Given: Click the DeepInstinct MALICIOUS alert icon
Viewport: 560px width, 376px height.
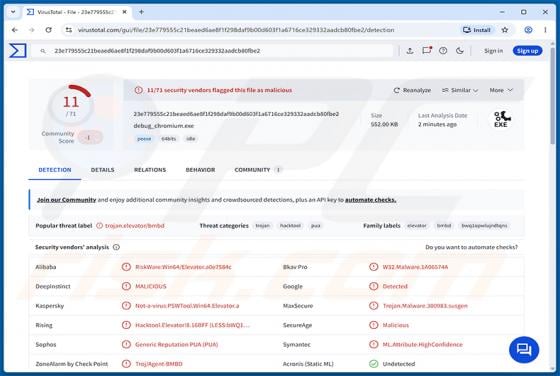Looking at the screenshot, I should (126, 286).
